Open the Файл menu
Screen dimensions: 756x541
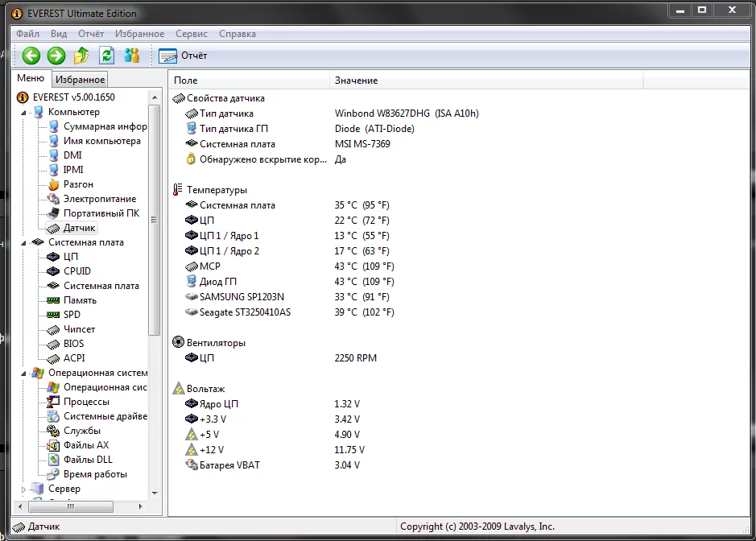pyautogui.click(x=28, y=34)
